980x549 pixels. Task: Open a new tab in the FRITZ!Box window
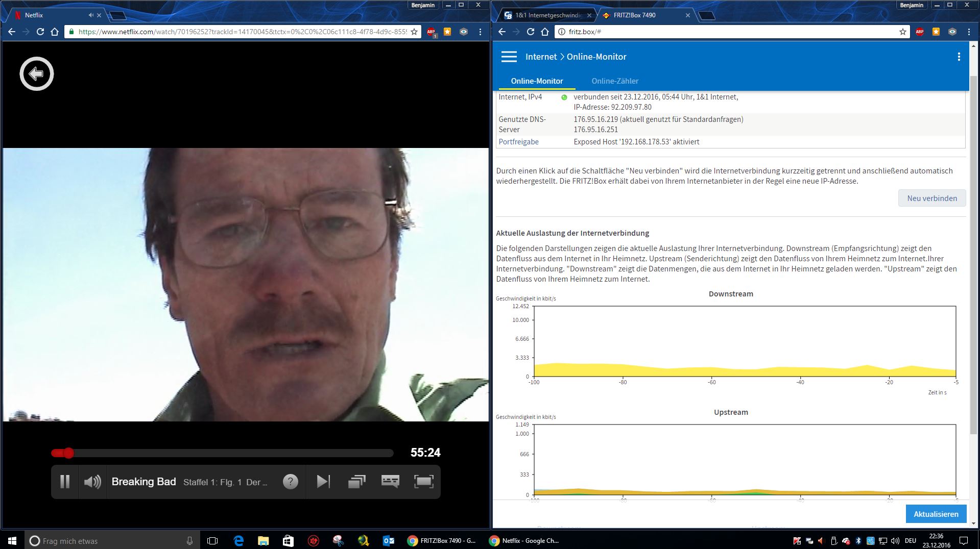[706, 16]
